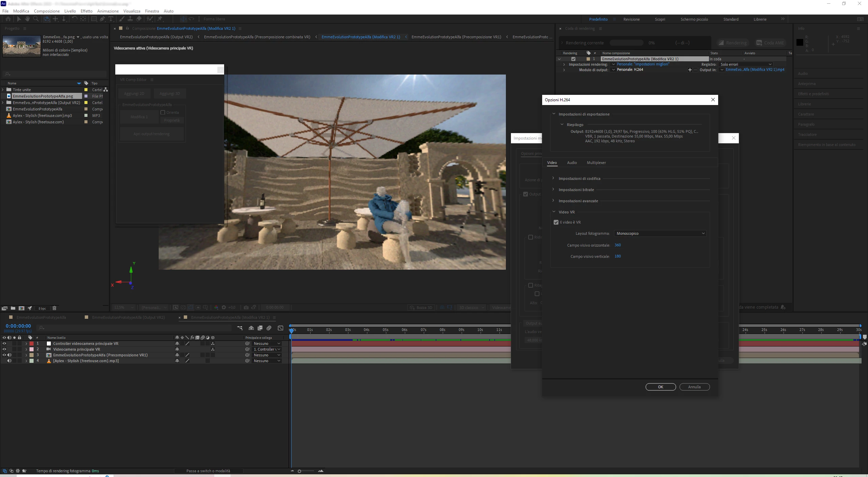Select the Hand tool
The height and width of the screenshot is (477, 868).
coord(27,19)
